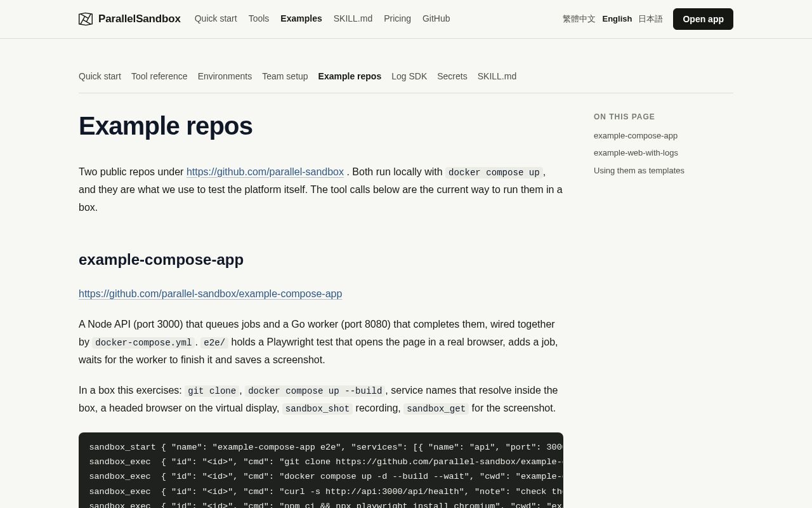Open the Tool reference tab

coord(159,76)
